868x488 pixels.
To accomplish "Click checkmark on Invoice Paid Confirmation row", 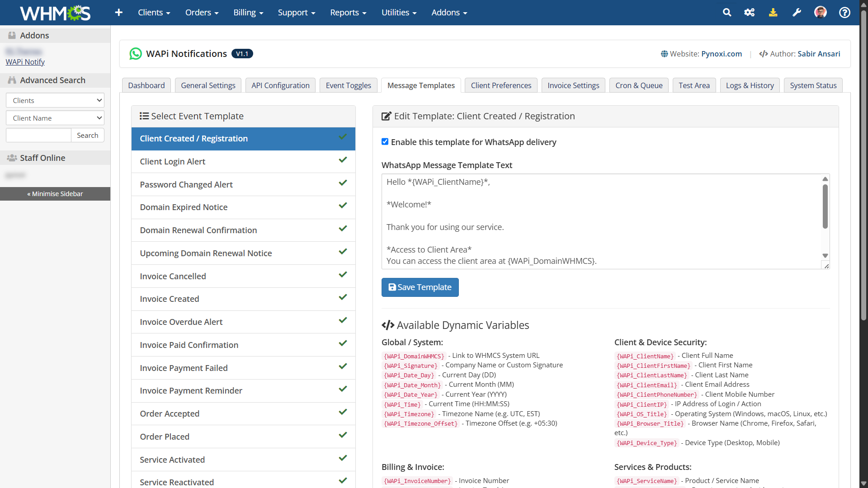I will pos(343,343).
